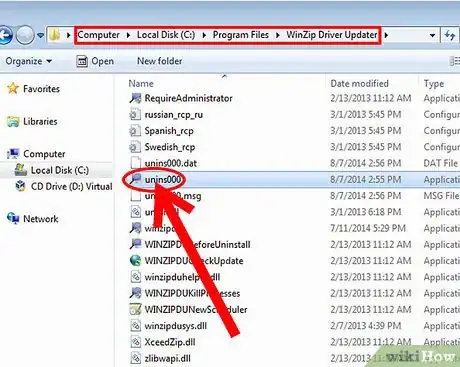Click the RequireAdministrator application icon
Screen dimensions: 460x367
tap(135, 98)
